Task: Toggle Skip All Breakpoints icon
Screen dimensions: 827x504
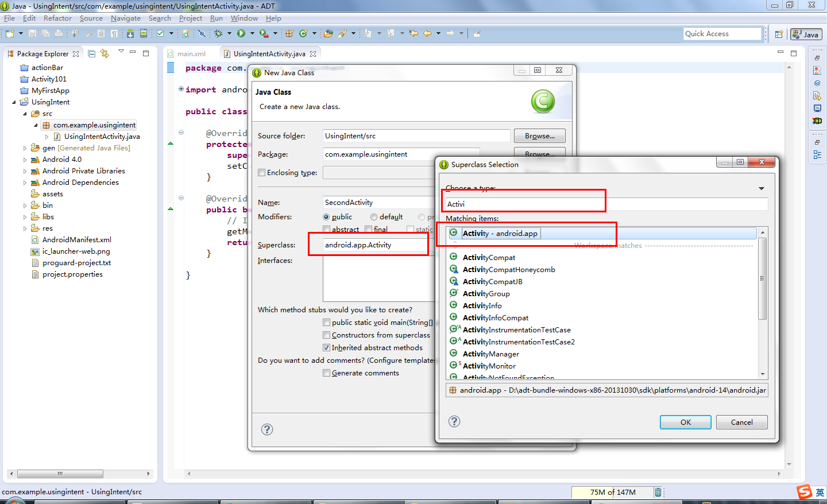Action: 202,33
